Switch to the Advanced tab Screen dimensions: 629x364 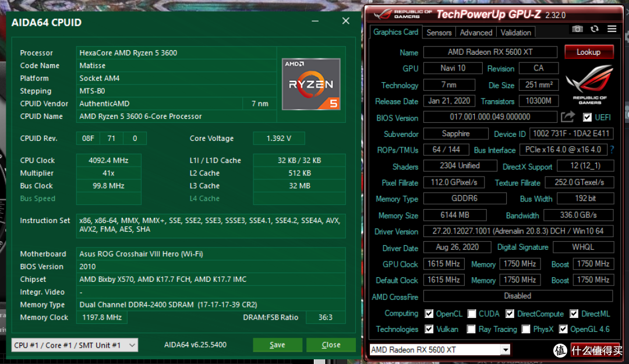476,33
